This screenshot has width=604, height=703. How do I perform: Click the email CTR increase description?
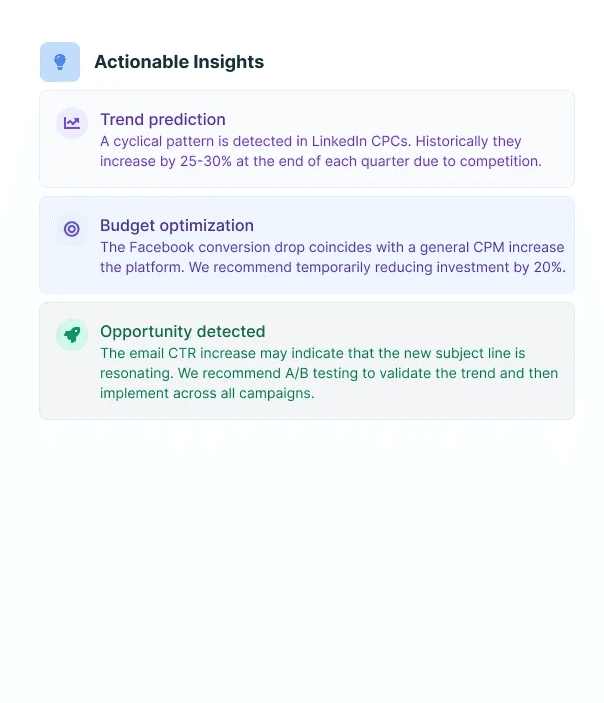[329, 373]
